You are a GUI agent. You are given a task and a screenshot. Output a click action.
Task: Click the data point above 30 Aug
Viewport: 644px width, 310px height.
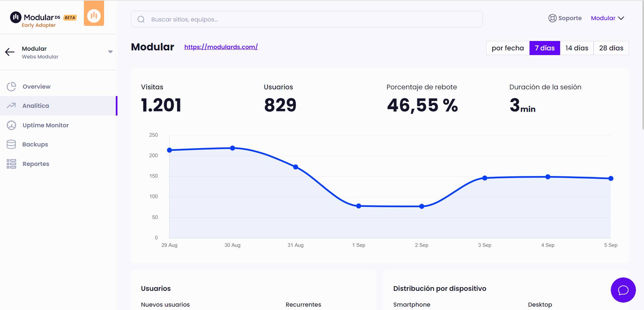[232, 147]
